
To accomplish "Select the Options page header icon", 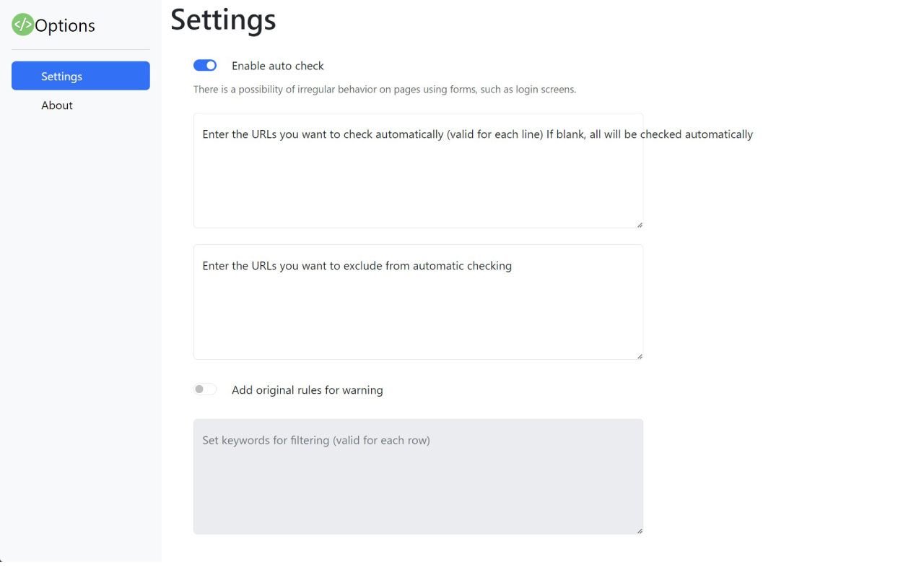I will click(21, 24).
